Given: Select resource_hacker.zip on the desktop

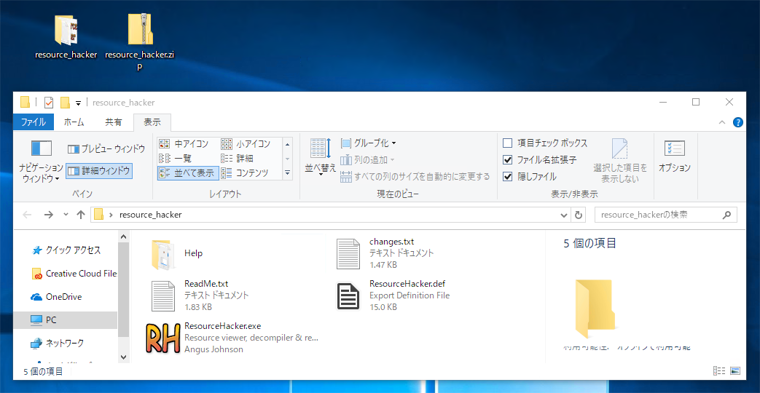Looking at the screenshot, I should click(x=140, y=43).
